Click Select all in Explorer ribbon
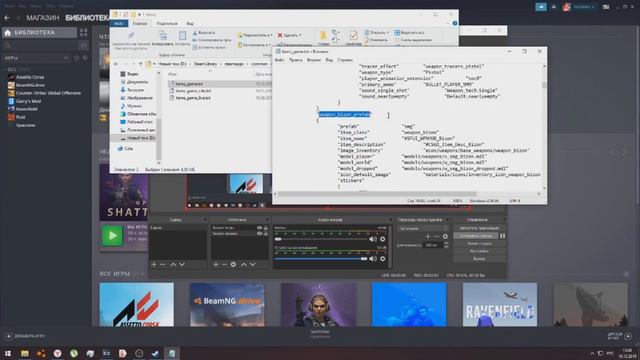Screen dimensions: 640x360 click(409, 32)
